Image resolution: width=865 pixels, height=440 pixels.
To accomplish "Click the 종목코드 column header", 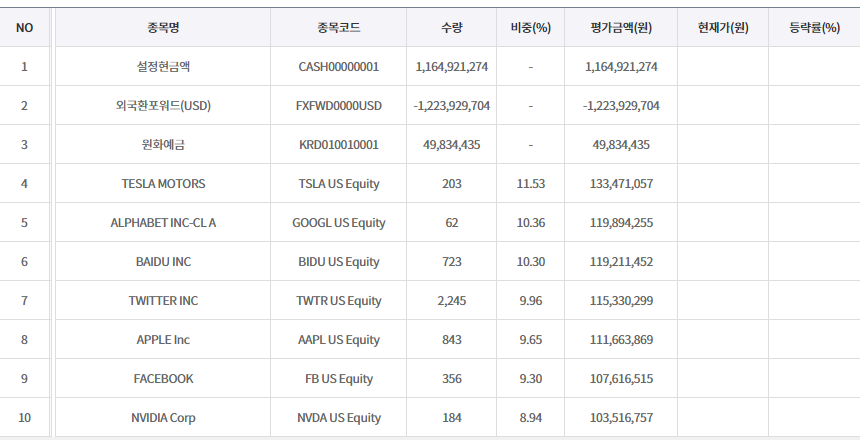I will [339, 28].
